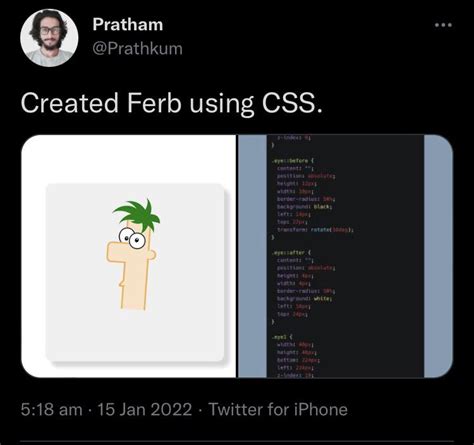Click the tweet text Created Ferb using CSS

(172, 103)
